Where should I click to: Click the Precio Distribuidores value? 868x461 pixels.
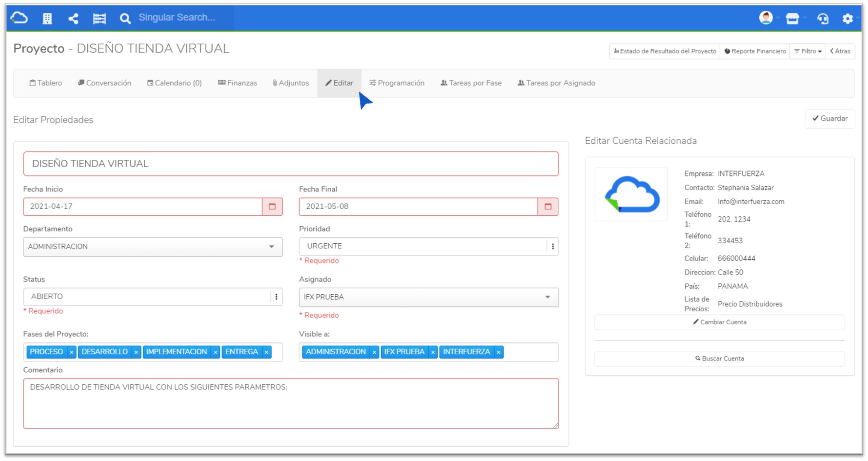[750, 304]
